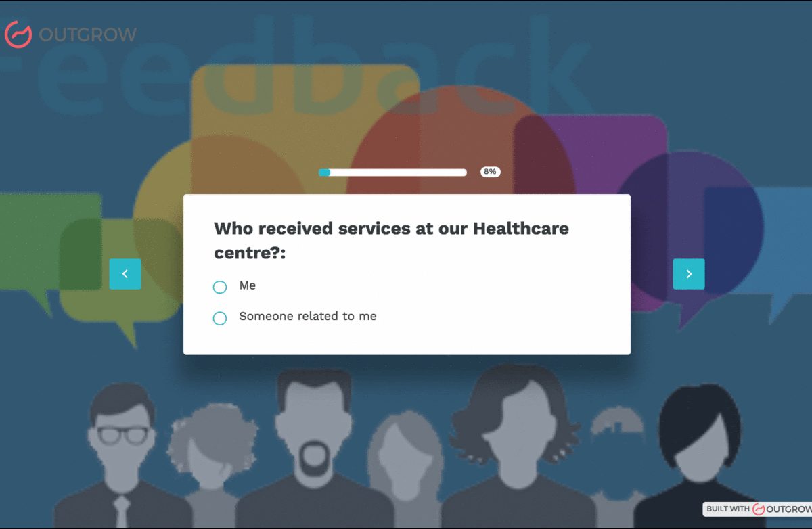Select the "Someone related to me" radio circle
The image size is (812, 529).
point(220,318)
